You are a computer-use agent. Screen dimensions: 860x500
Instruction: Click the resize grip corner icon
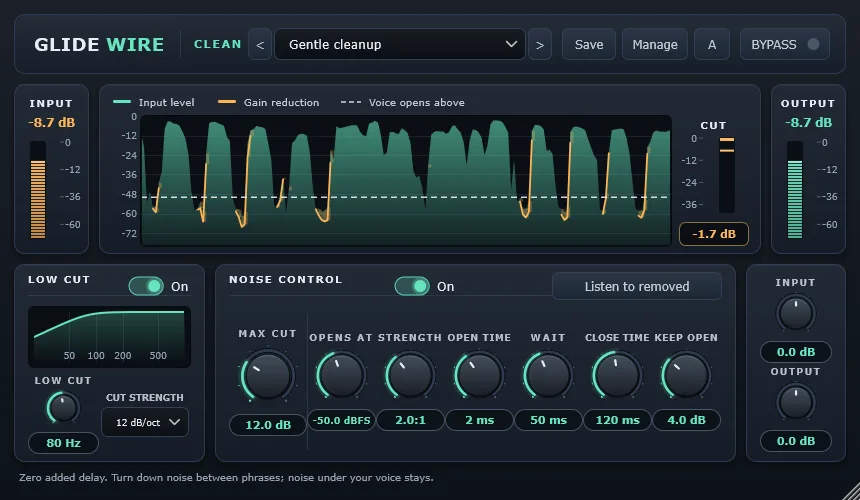pyautogui.click(x=851, y=491)
